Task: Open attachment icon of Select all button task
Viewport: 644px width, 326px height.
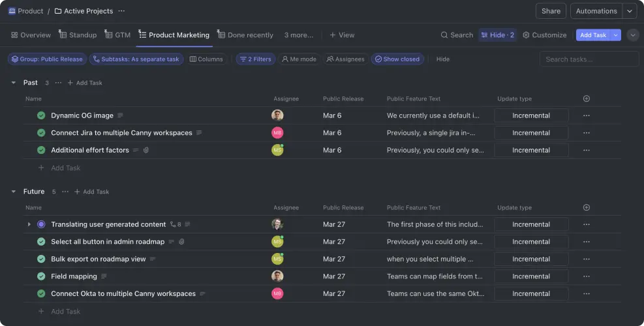Action: pyautogui.click(x=181, y=241)
